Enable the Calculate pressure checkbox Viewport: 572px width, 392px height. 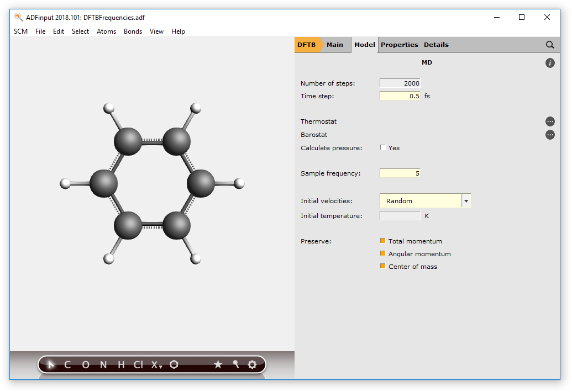click(x=383, y=148)
